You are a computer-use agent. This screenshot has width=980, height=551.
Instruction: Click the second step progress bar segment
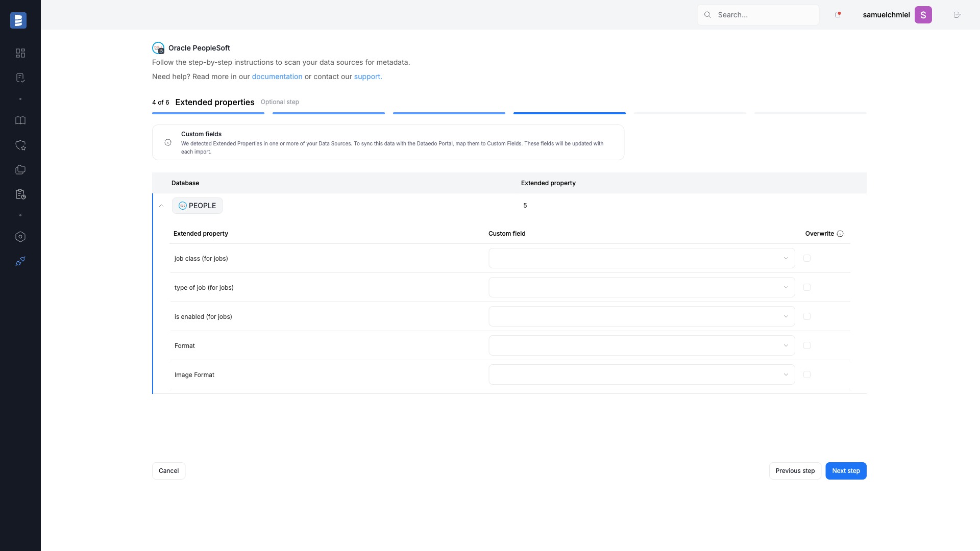(x=329, y=113)
